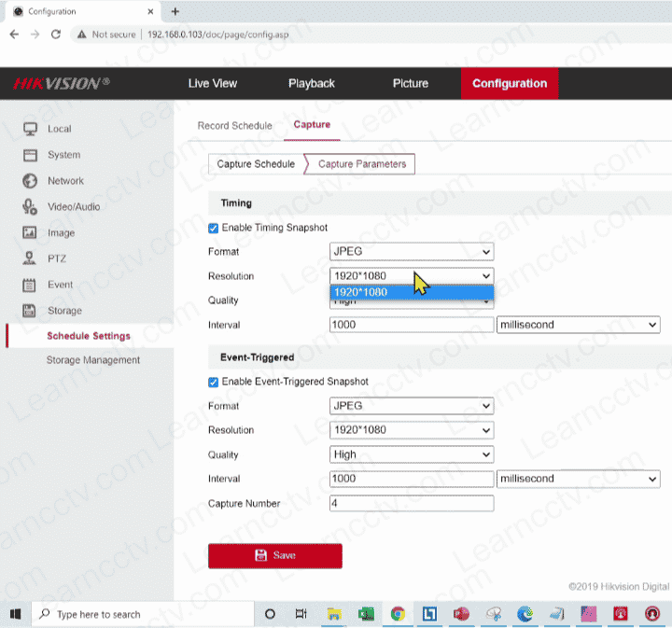Viewport: 672px width, 628px height.
Task: Expand the Event-Triggered Quality dropdown
Action: (x=412, y=454)
